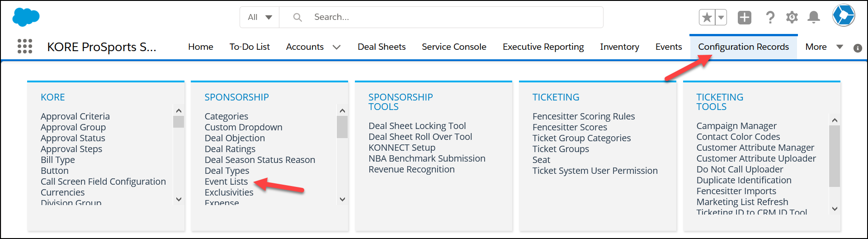Viewport: 868px width, 239px height.
Task: Click the Salesforce cloud logo
Action: coord(26,17)
